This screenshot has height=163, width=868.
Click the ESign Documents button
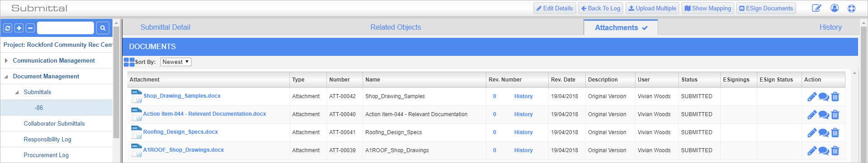[766, 8]
